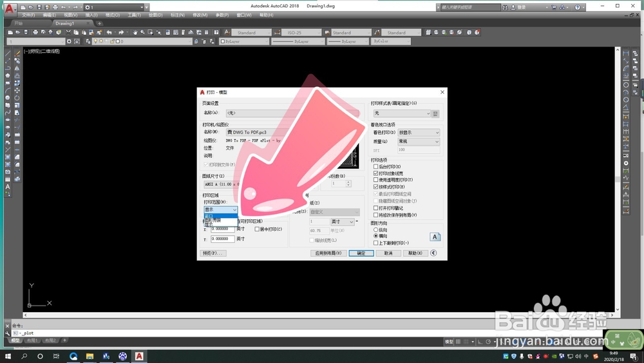Click the Redo arrow in standard toolbar
The height and width of the screenshot is (363, 644).
point(121,32)
